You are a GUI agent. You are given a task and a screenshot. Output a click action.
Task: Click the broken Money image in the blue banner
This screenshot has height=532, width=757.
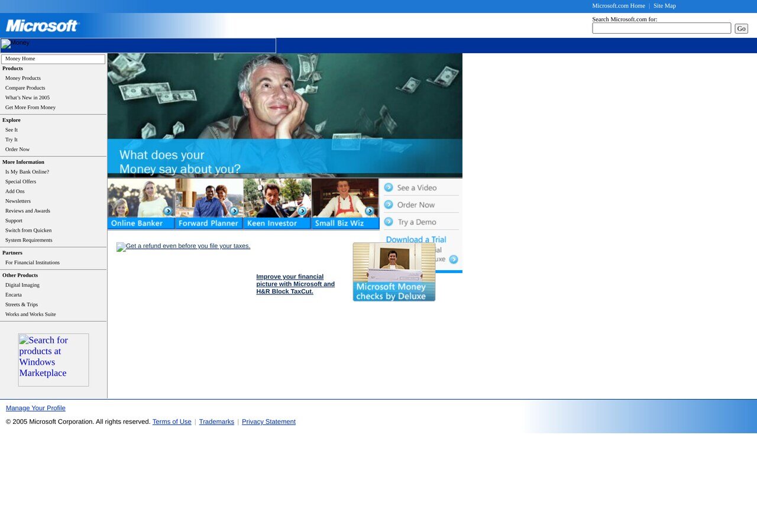(138, 46)
